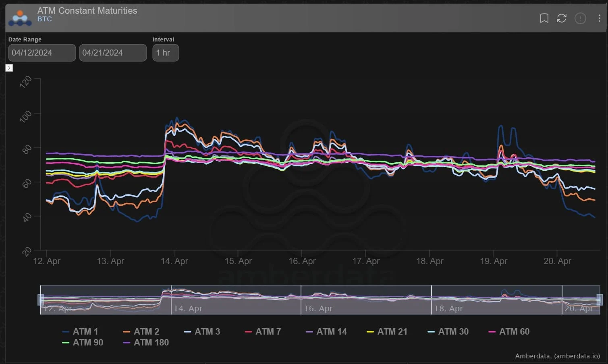
Task: Toggle ATM 2 series in the legend
Action: click(141, 332)
